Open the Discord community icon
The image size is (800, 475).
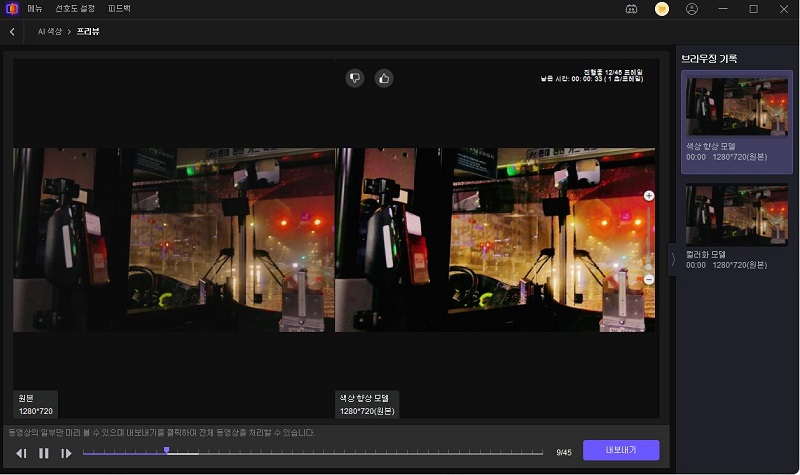click(x=631, y=9)
